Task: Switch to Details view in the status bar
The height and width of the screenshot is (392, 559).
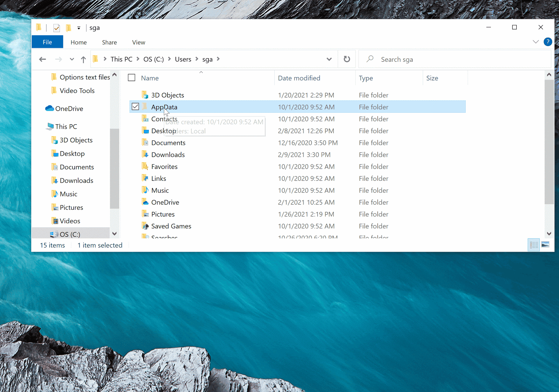Action: click(534, 245)
